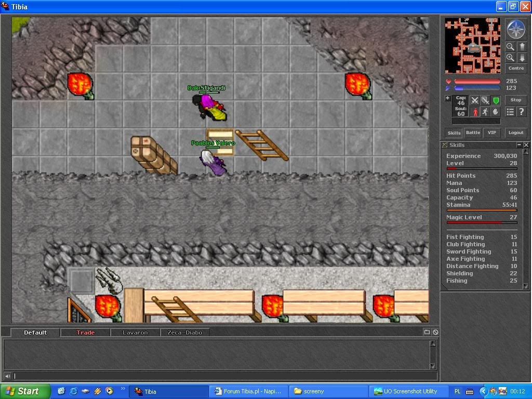The image size is (532, 399).
Task: Click the Logout button
Action: click(516, 132)
